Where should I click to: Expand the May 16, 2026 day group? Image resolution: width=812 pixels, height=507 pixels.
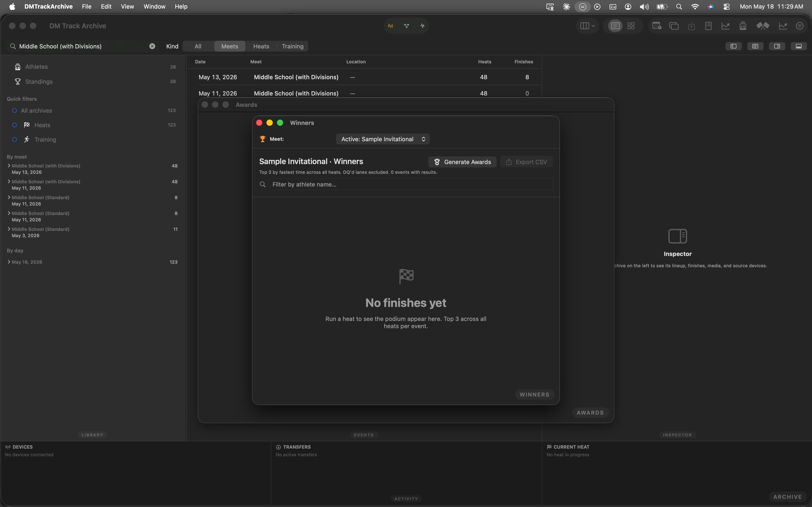click(9, 262)
